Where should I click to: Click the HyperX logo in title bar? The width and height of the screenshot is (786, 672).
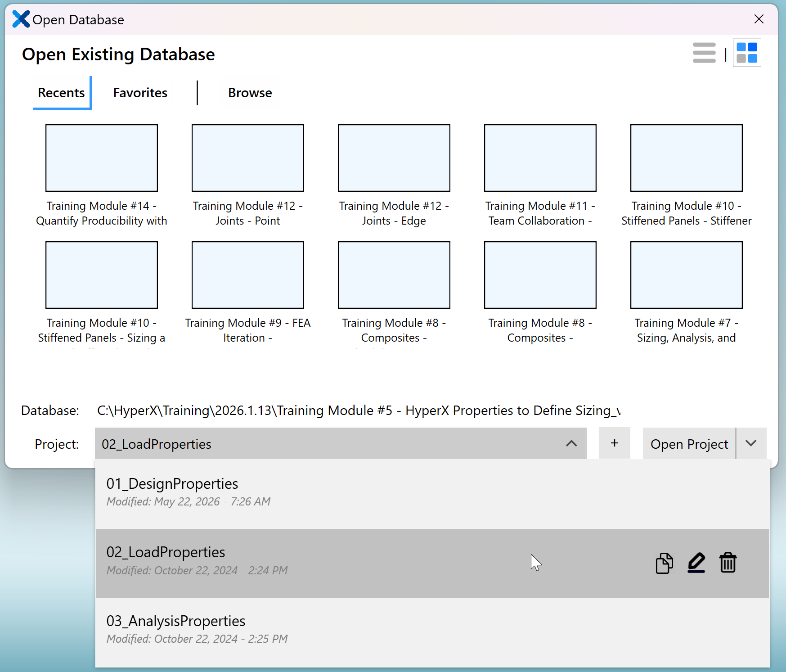pyautogui.click(x=21, y=19)
